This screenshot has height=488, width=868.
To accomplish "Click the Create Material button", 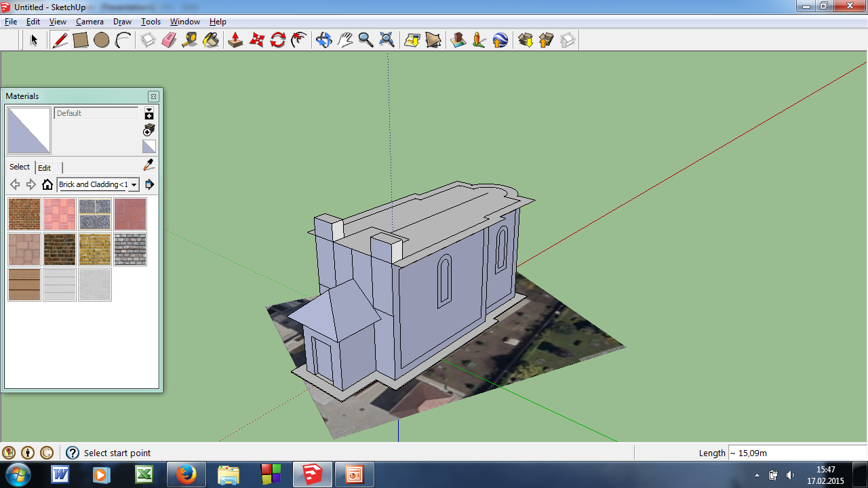I will tap(149, 130).
